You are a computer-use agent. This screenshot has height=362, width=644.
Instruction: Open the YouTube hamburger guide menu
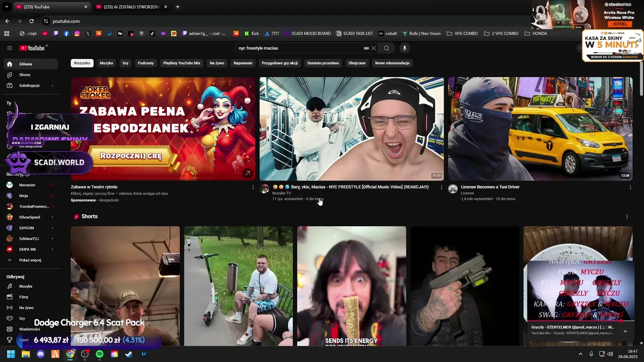coord(9,48)
